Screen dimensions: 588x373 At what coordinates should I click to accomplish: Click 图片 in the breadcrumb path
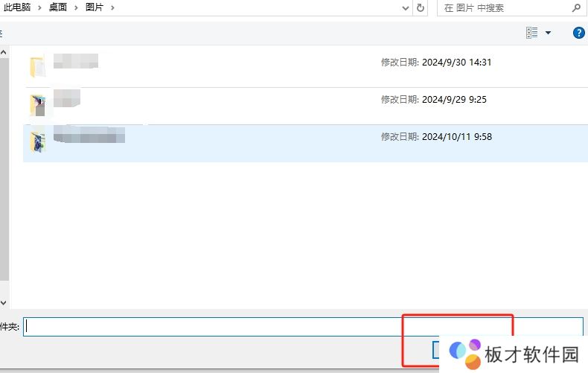[95, 7]
